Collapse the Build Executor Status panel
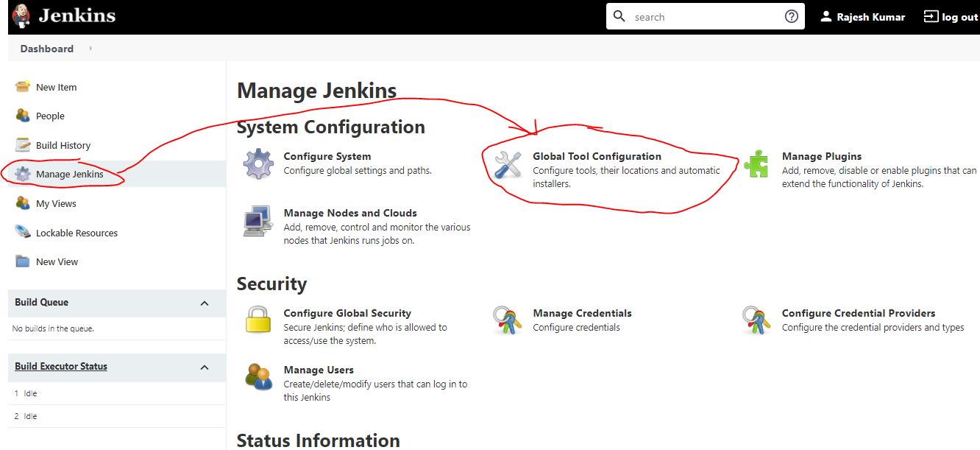Image resolution: width=980 pixels, height=450 pixels. (x=205, y=367)
